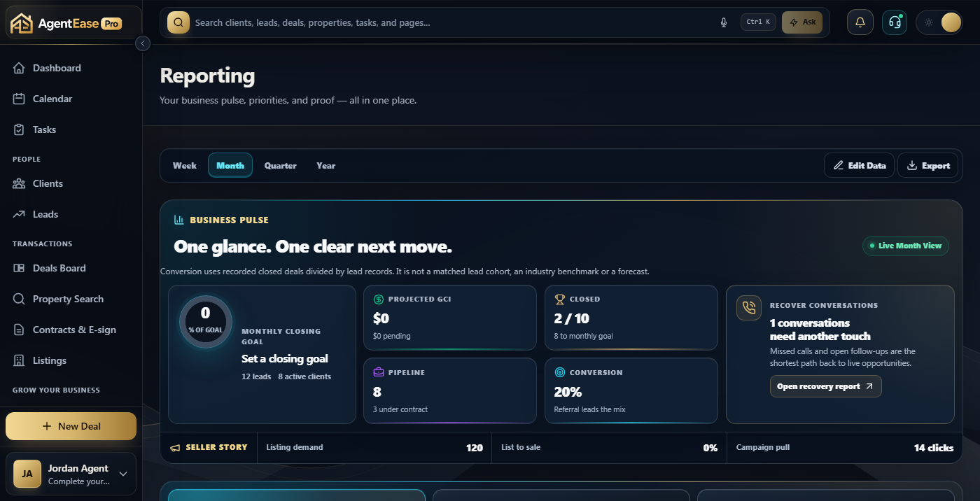
Task: Switch to the Year tab
Action: click(x=325, y=165)
